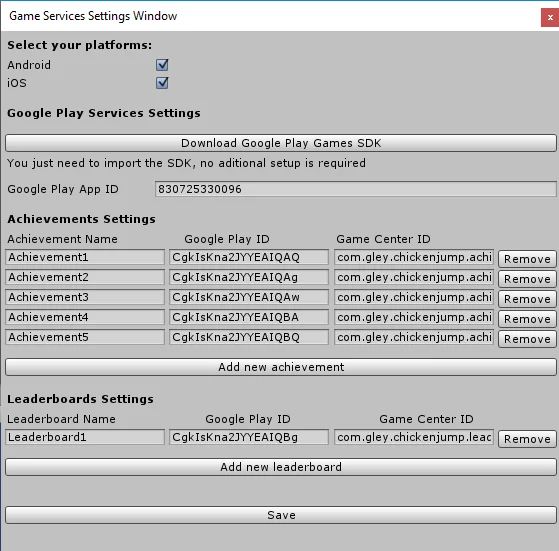Remove the Achievement3 entry
This screenshot has width=559, height=551.
click(x=527, y=299)
